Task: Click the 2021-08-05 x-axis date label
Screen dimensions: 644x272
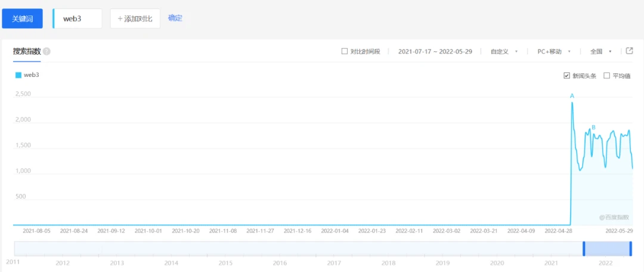Action: [x=36, y=231]
